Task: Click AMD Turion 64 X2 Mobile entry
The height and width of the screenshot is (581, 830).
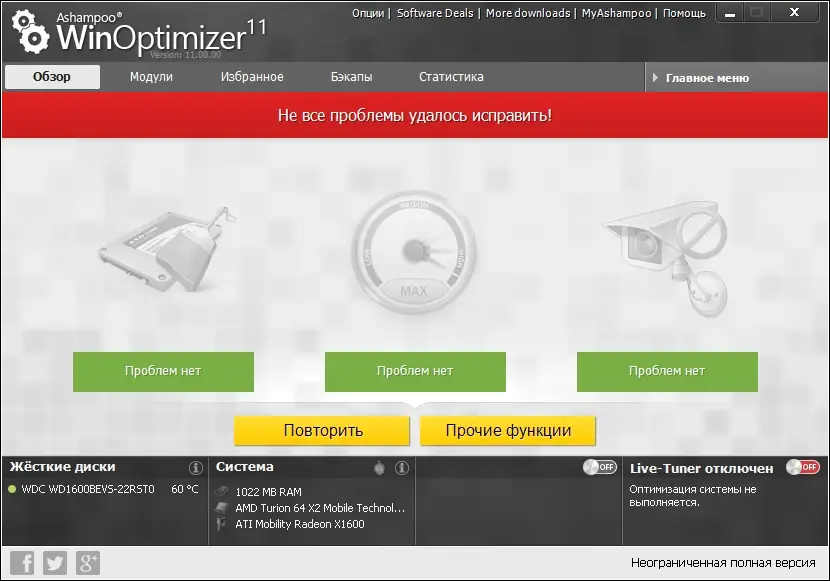Action: pyautogui.click(x=320, y=508)
